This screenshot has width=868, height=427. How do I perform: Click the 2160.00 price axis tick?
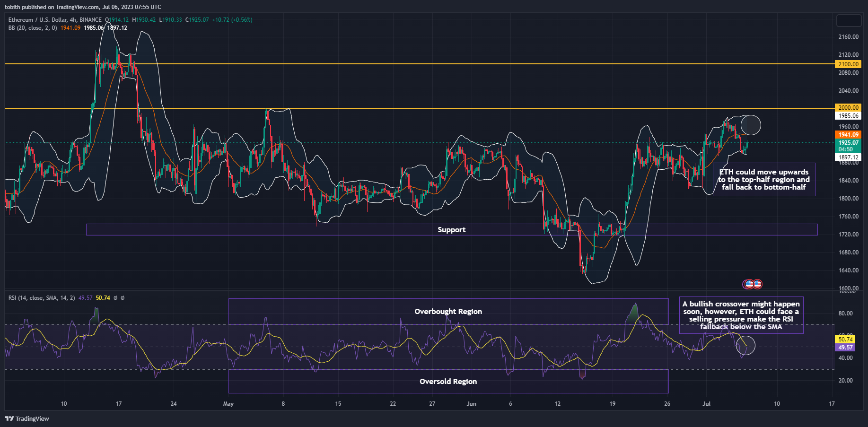click(848, 37)
